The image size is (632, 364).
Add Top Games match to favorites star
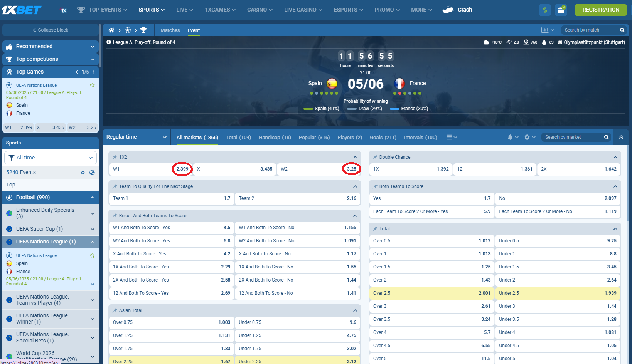(x=92, y=85)
